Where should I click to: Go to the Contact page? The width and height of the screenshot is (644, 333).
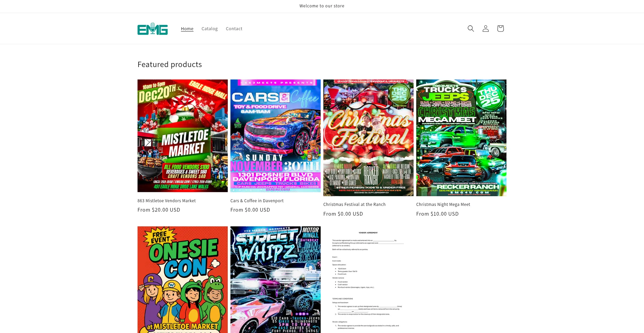(234, 29)
